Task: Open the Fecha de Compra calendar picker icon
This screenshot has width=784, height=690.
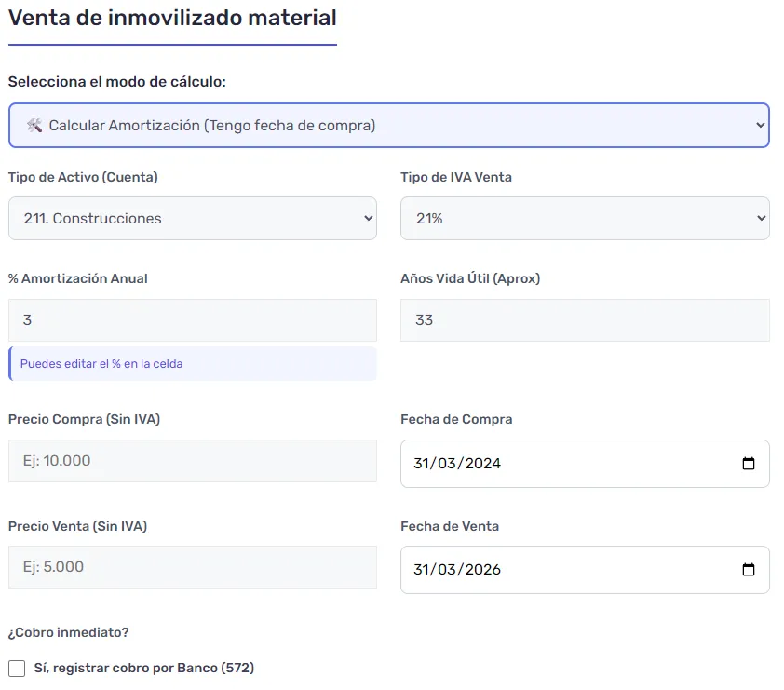Action: click(x=749, y=464)
